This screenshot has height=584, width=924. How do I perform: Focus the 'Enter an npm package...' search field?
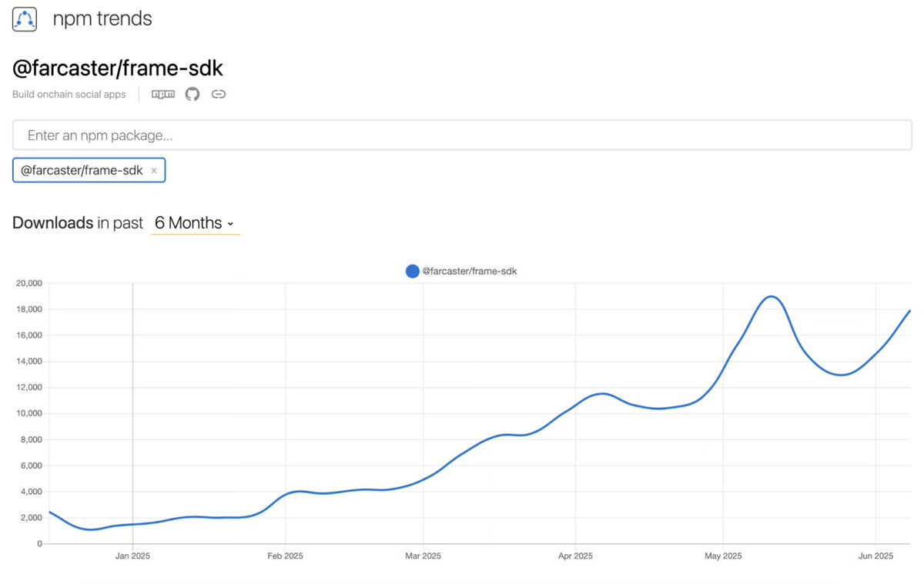pyautogui.click(x=462, y=135)
